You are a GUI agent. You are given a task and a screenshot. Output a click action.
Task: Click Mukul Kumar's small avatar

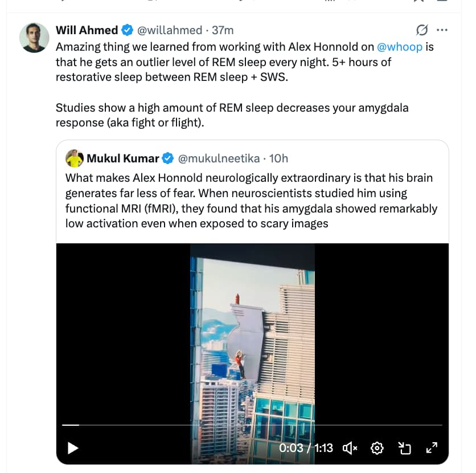point(75,158)
